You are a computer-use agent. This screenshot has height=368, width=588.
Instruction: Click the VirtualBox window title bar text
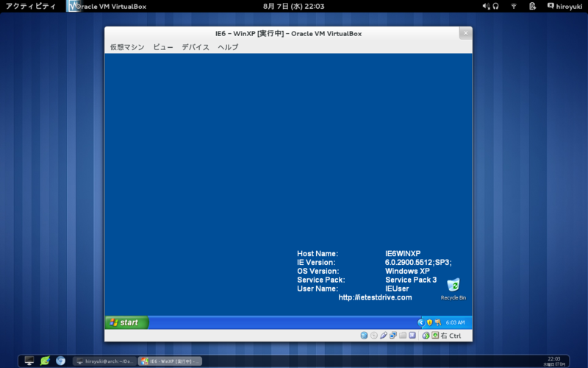click(x=288, y=33)
